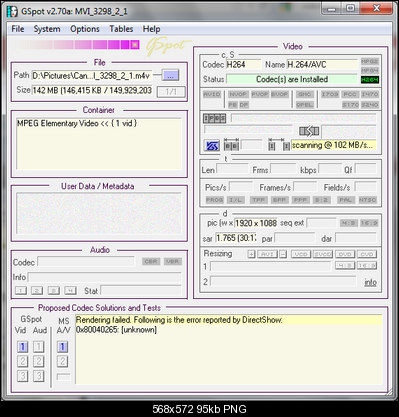Click the '0x80040265: [unknown]' error code

(116, 330)
